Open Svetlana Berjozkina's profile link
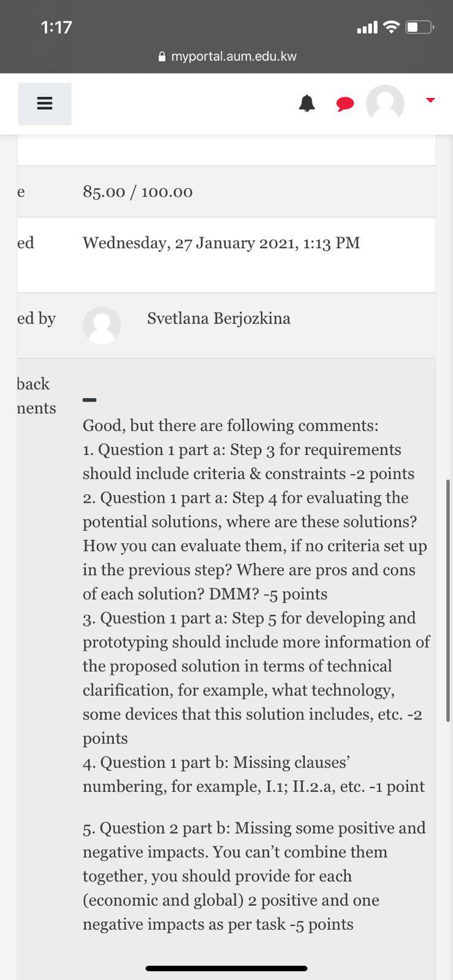The height and width of the screenshot is (980, 453). point(219,318)
